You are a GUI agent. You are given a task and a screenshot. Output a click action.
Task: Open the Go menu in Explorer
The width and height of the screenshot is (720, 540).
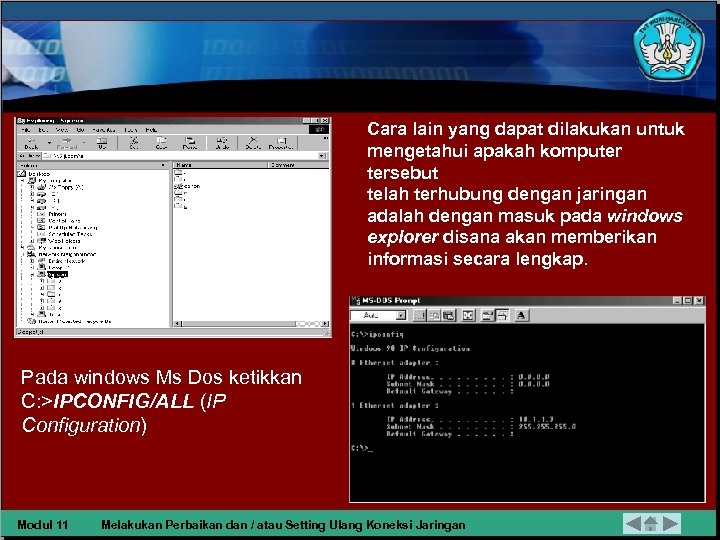80,130
